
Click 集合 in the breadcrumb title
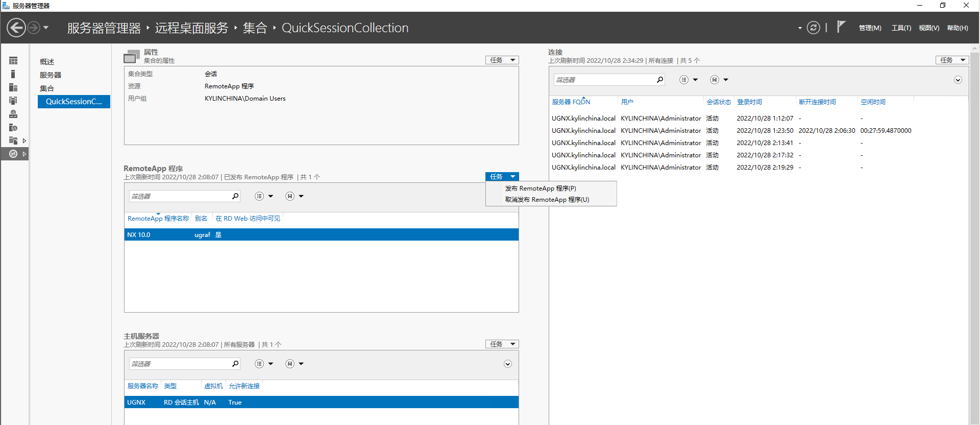[x=255, y=28]
